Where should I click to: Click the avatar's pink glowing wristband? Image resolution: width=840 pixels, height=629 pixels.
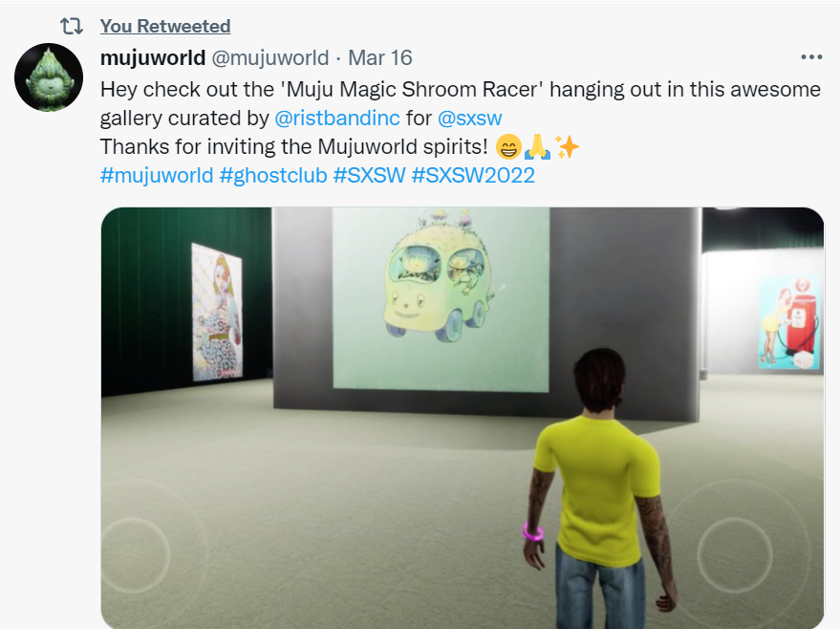[x=532, y=532]
